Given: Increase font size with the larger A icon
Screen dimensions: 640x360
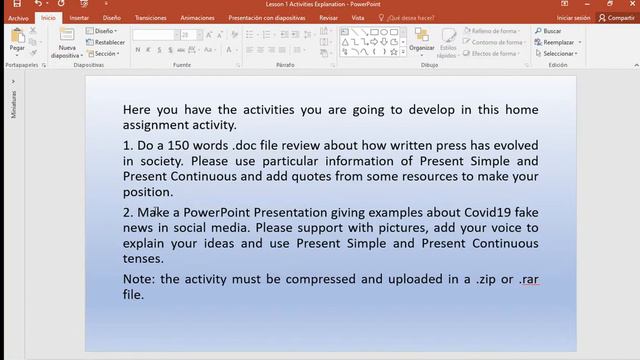Looking at the screenshot, I should (x=209, y=35).
